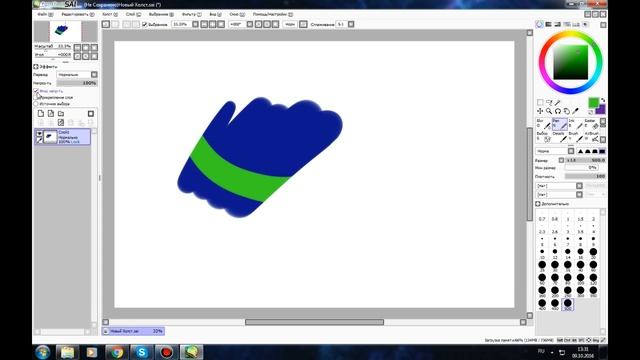Open the Редактировать menu
The height and width of the screenshot is (360, 640).
[x=78, y=14]
